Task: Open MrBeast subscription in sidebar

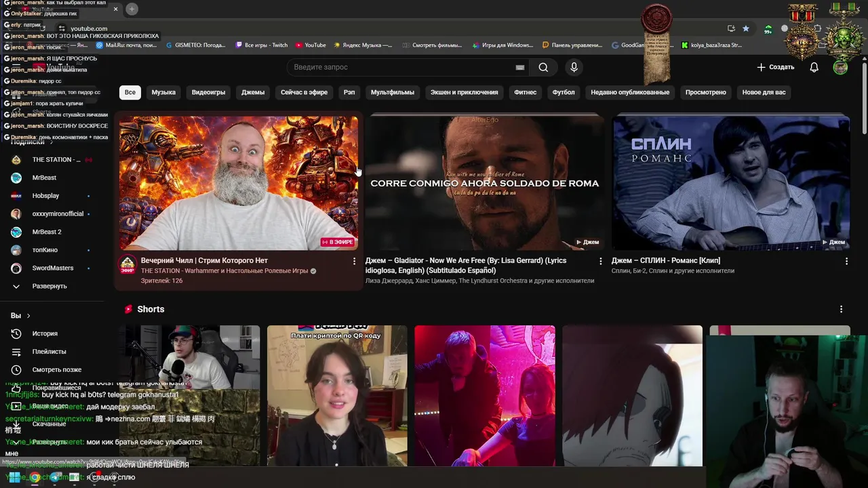Action: 52,178
